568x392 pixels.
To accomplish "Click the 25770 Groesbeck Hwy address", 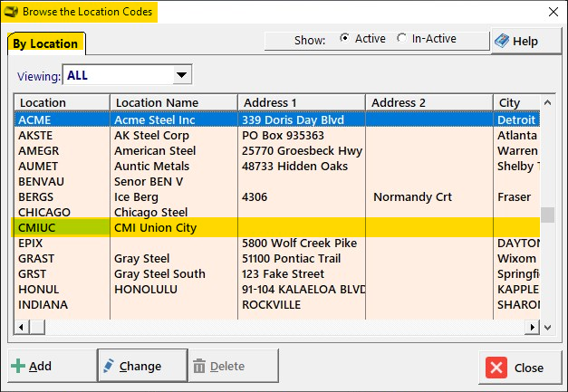I will coord(302,150).
